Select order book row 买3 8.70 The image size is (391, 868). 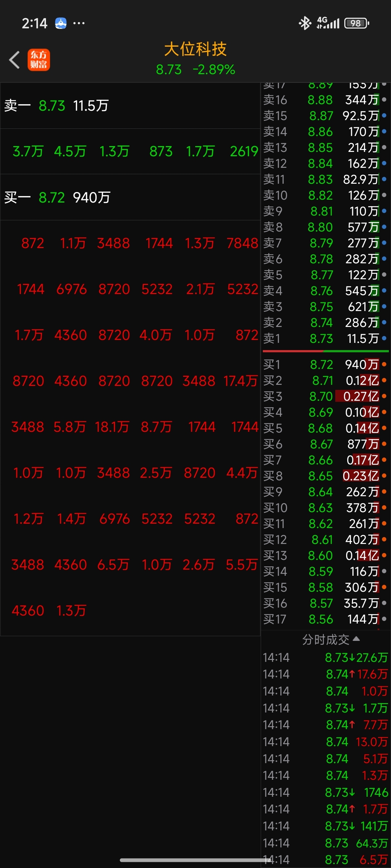325,396
